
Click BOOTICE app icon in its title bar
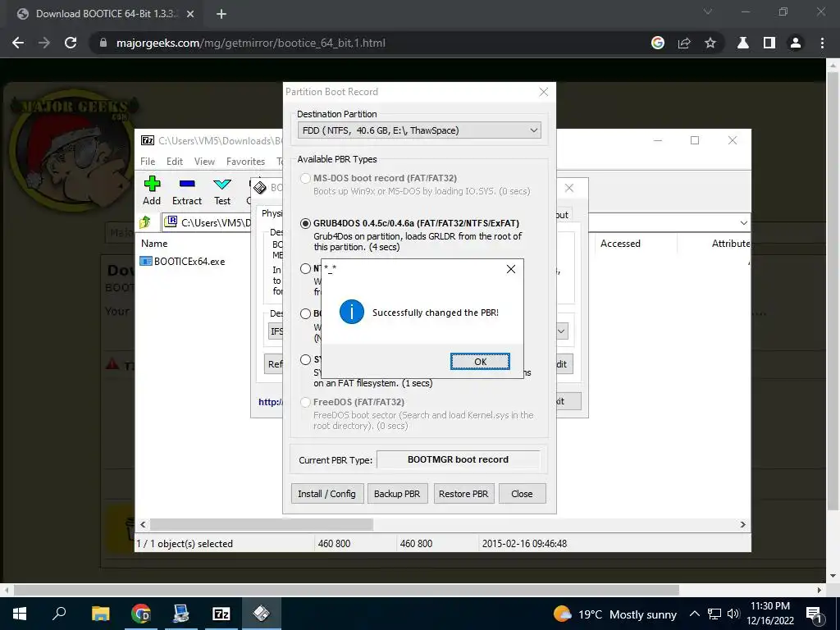coord(260,188)
